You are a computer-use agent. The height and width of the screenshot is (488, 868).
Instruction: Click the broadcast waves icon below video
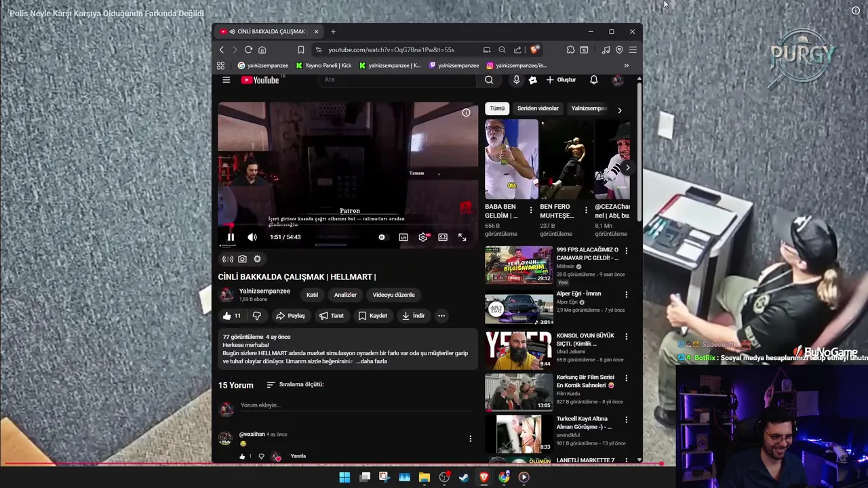[x=228, y=259]
